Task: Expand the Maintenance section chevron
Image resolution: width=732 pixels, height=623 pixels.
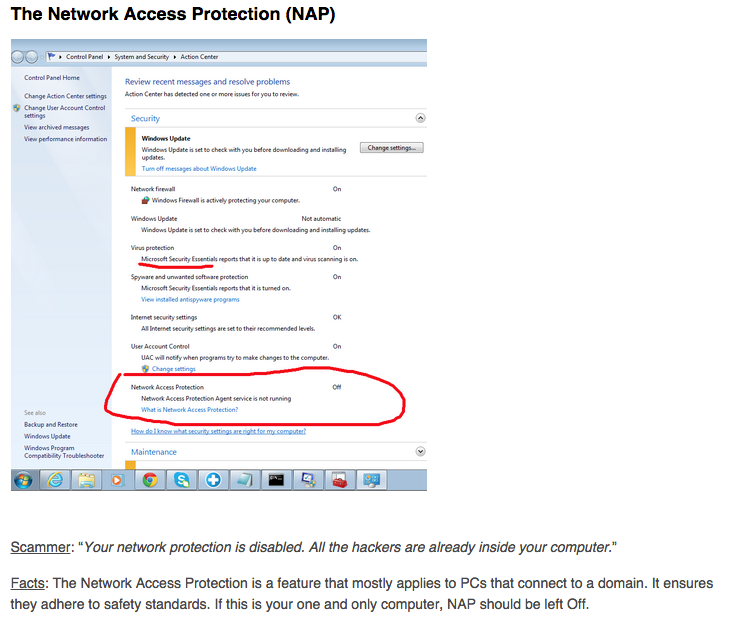Action: (x=420, y=452)
